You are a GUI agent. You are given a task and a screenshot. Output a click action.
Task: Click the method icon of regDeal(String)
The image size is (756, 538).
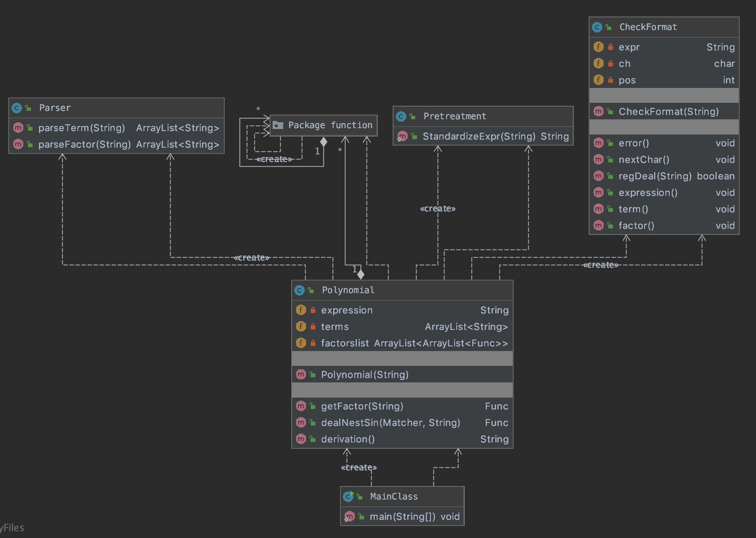(x=598, y=176)
